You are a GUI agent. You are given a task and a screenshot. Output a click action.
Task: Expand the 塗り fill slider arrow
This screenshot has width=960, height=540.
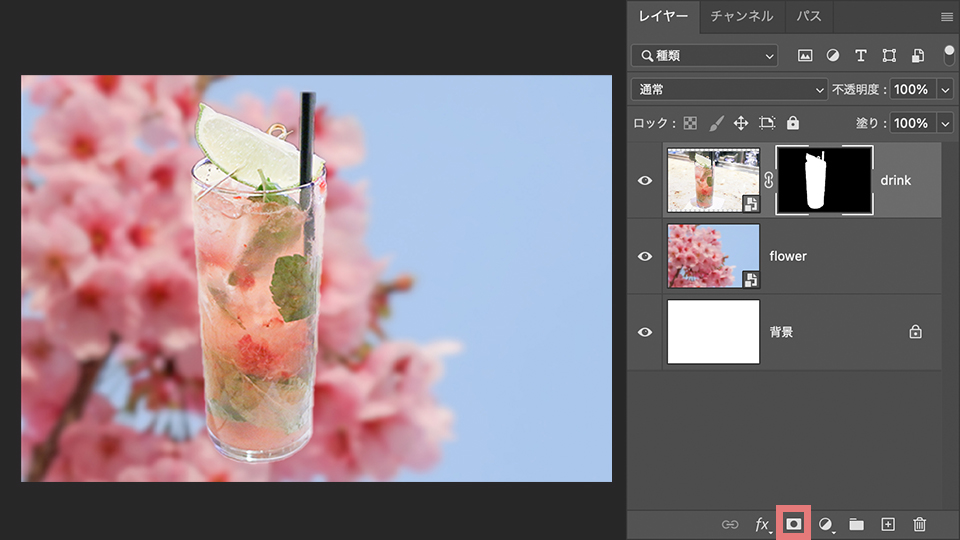(x=945, y=123)
